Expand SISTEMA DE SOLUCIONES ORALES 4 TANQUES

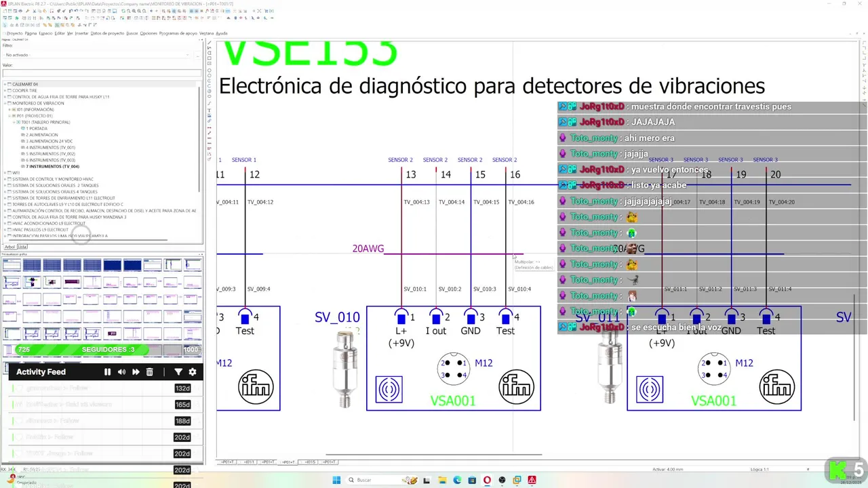click(x=5, y=192)
